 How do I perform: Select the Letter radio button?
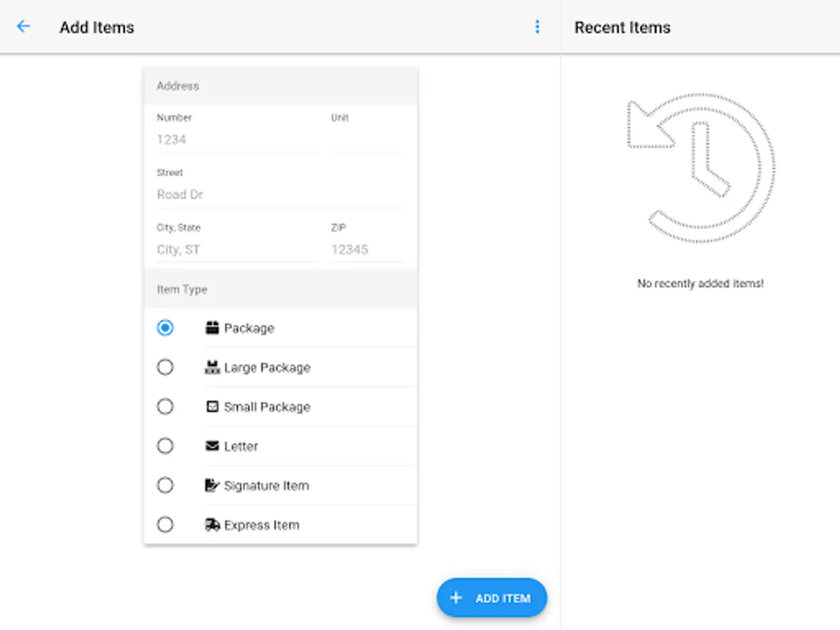point(165,446)
